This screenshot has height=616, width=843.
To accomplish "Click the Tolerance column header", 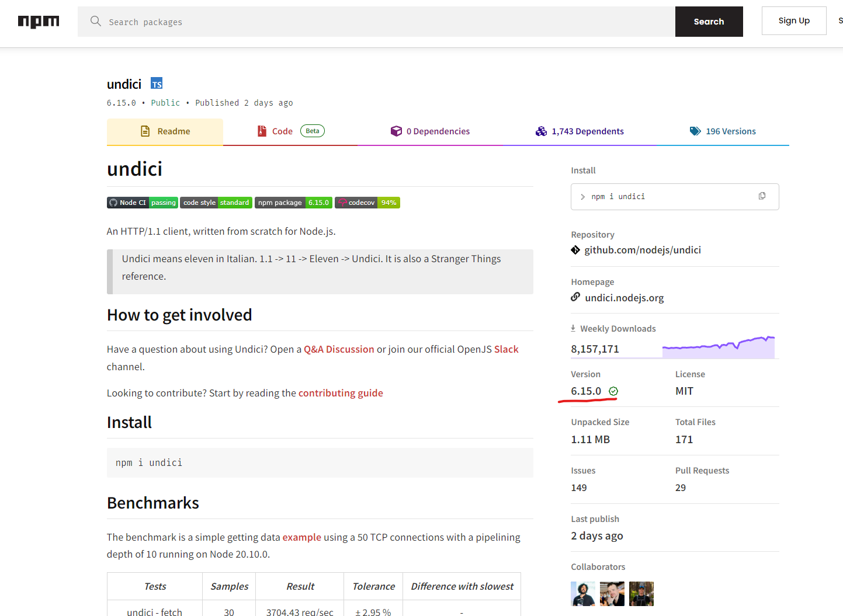I will pos(373,586).
